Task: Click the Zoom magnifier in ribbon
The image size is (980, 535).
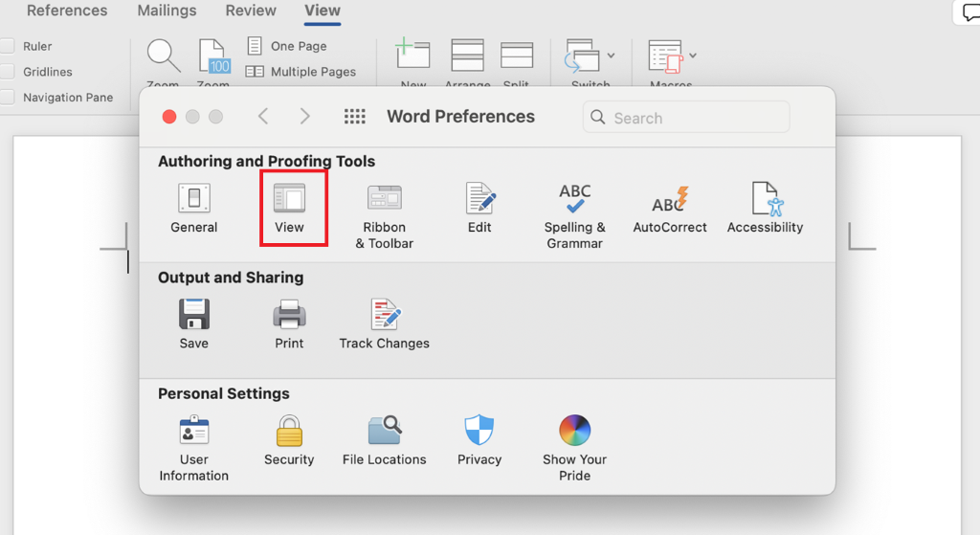Action: pyautogui.click(x=163, y=56)
